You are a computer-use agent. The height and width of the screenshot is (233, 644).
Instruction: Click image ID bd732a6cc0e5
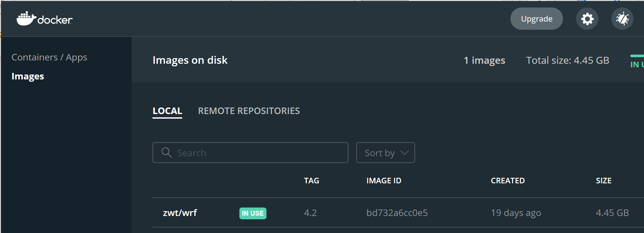[x=397, y=213]
